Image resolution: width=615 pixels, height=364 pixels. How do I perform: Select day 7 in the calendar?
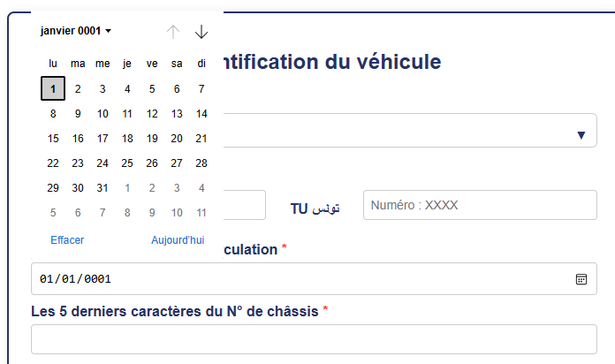[201, 88]
